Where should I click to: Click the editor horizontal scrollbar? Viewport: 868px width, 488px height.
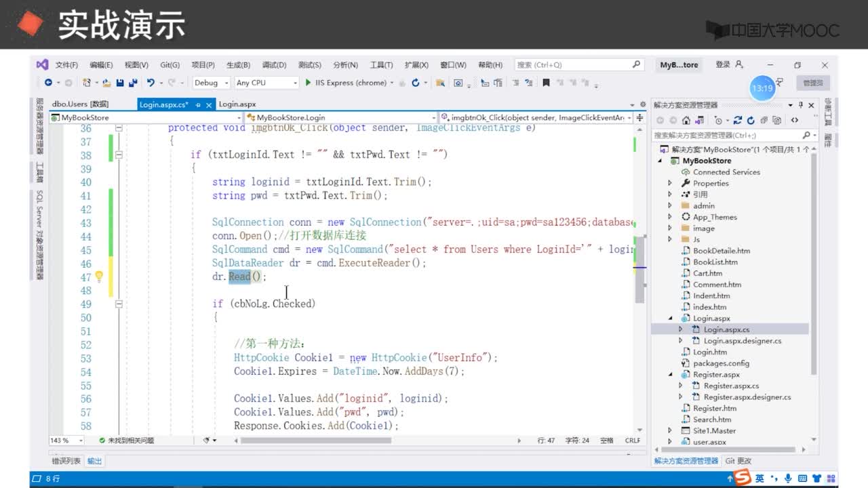316,441
